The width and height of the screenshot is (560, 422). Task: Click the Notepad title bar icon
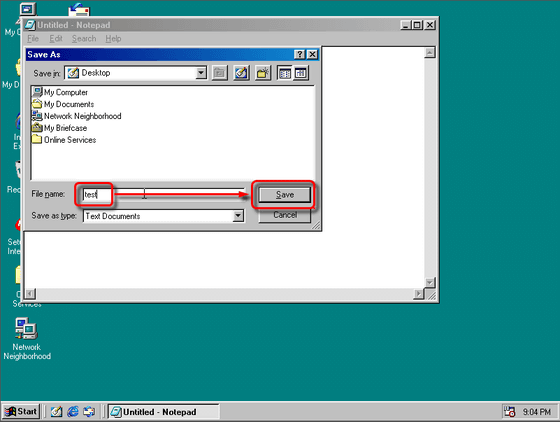tap(30, 25)
